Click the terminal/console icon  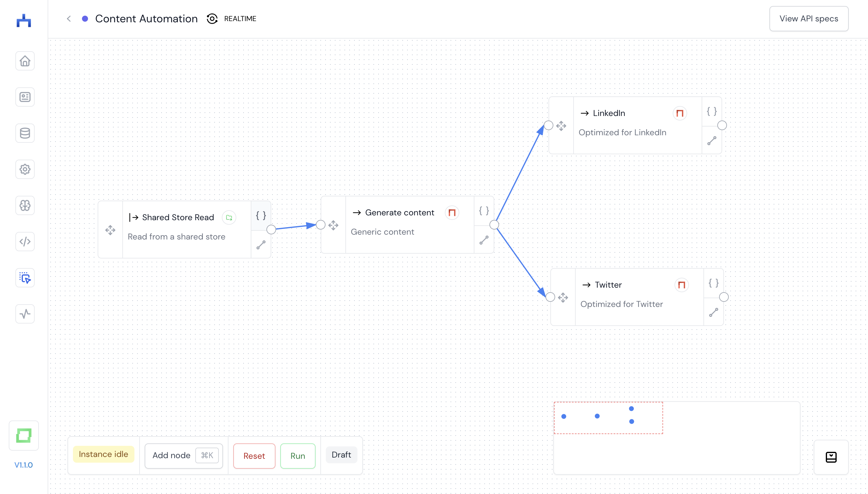(831, 457)
